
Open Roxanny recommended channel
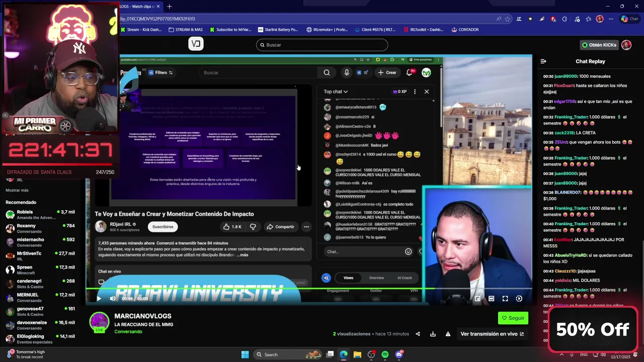tap(40, 228)
